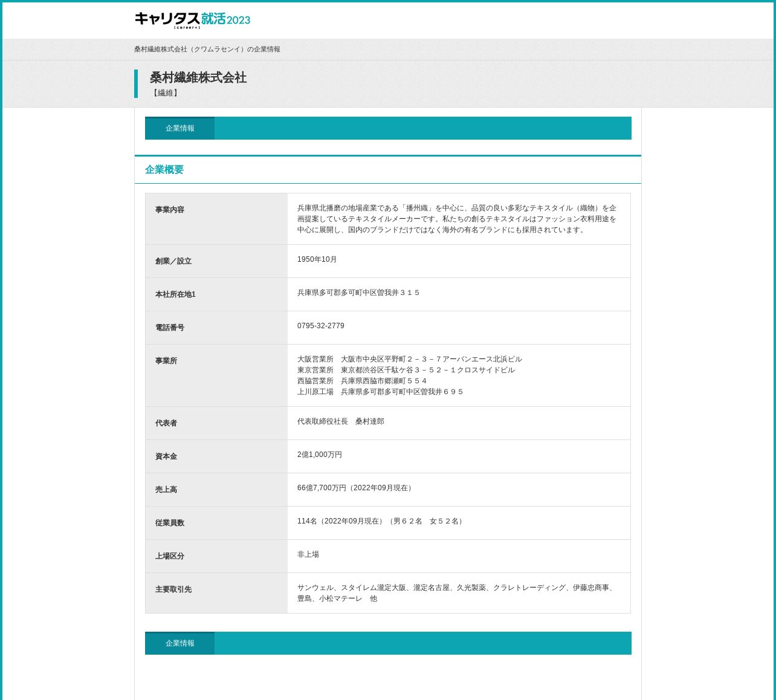Click the founding date 1950年10月
The image size is (776, 700).
317,259
